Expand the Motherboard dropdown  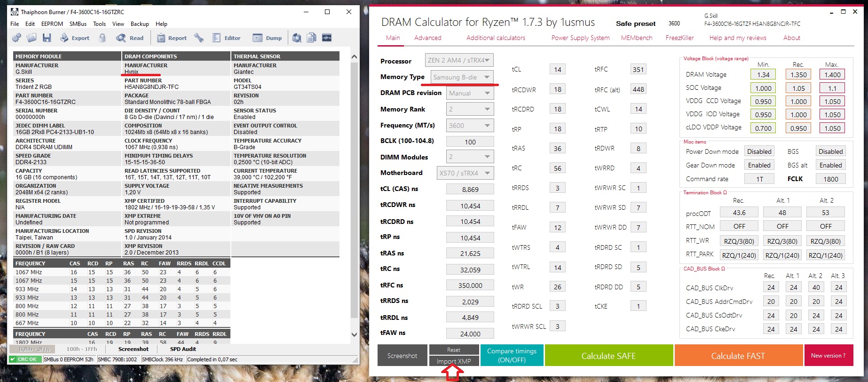(465, 173)
